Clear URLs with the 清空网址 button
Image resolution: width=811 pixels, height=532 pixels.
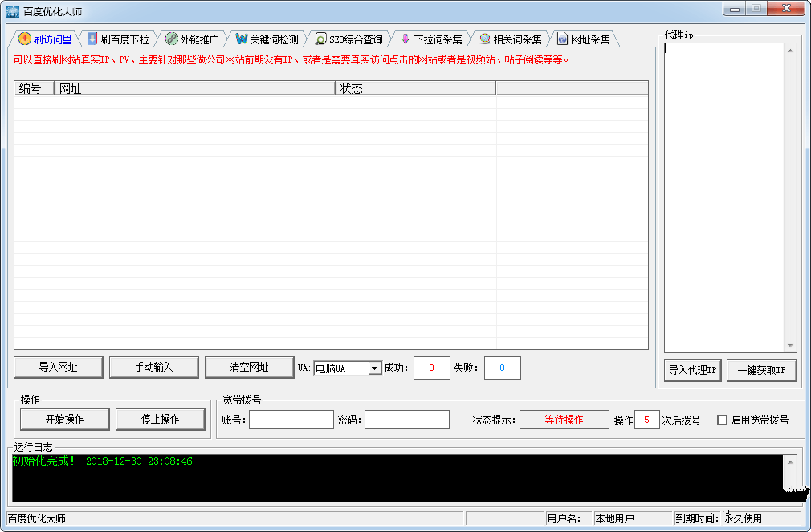point(249,367)
